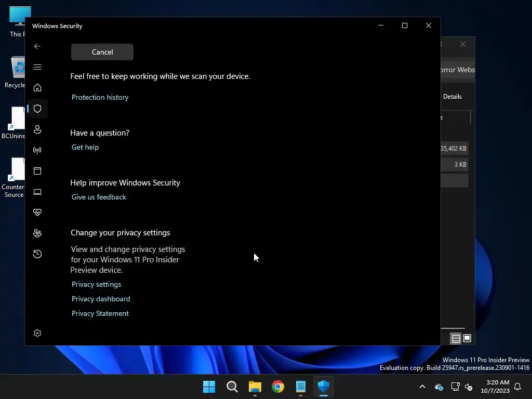
Task: Open Notepad from taskbar
Action: click(301, 387)
